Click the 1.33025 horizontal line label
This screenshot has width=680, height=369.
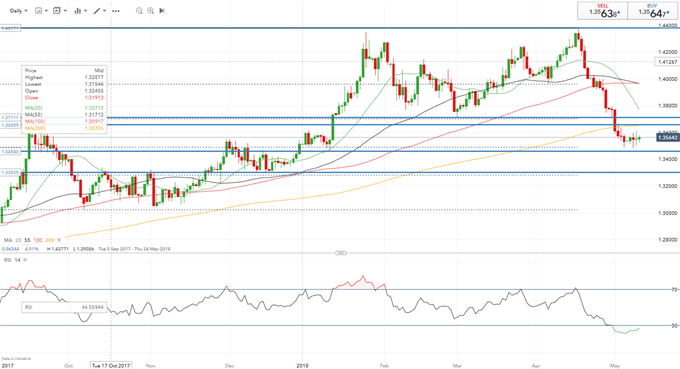pyautogui.click(x=10, y=173)
